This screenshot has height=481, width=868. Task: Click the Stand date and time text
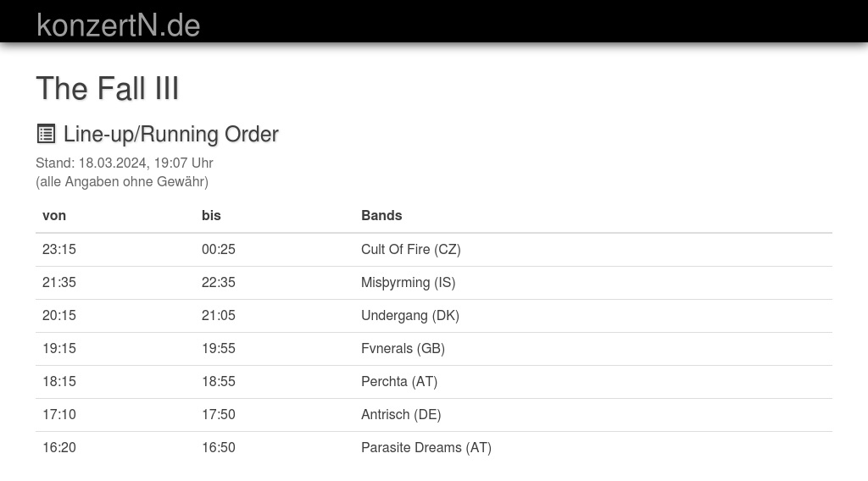tap(125, 163)
